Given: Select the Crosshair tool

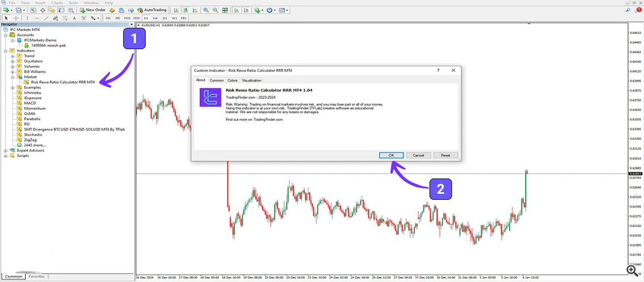Looking at the screenshot, I should click(x=16, y=18).
